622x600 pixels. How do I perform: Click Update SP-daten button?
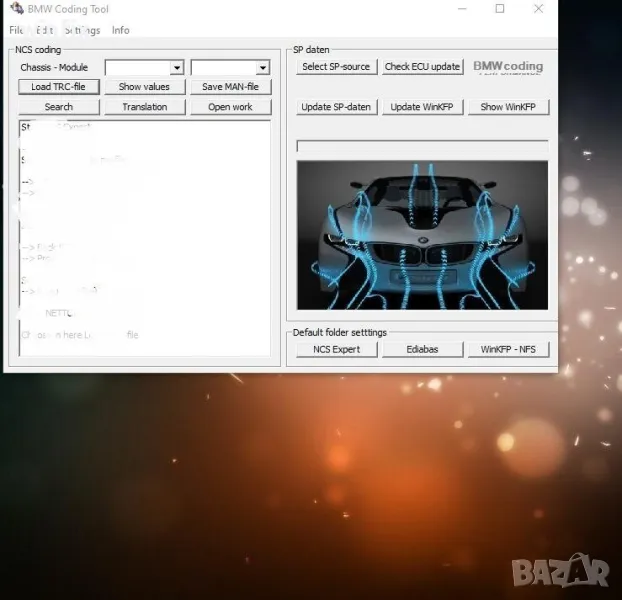pyautogui.click(x=336, y=107)
